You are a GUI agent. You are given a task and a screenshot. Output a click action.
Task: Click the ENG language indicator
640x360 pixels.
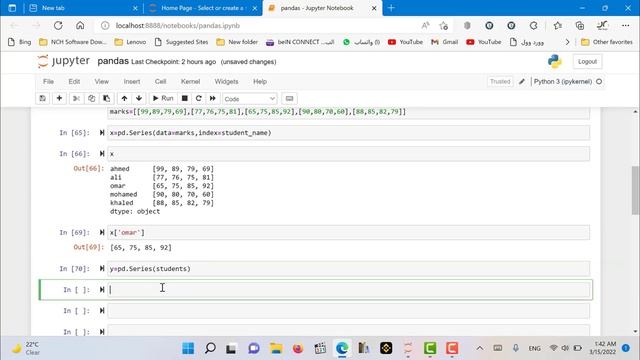(534, 348)
